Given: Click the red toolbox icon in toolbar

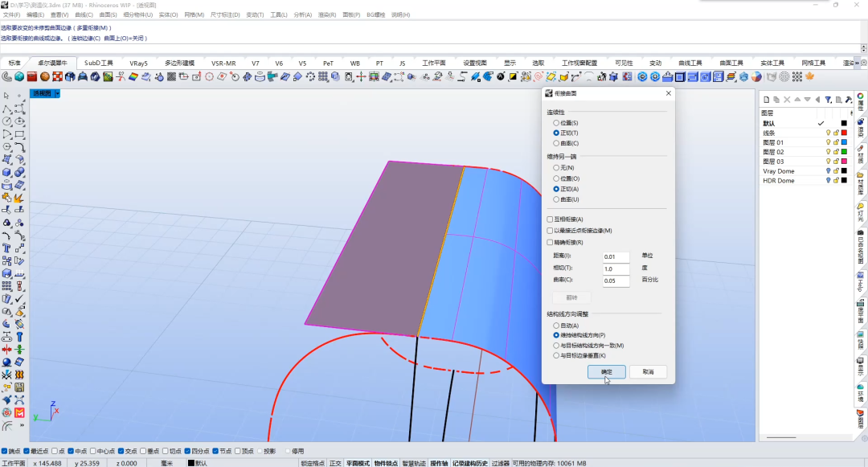Looking at the screenshot, I should coord(32,77).
